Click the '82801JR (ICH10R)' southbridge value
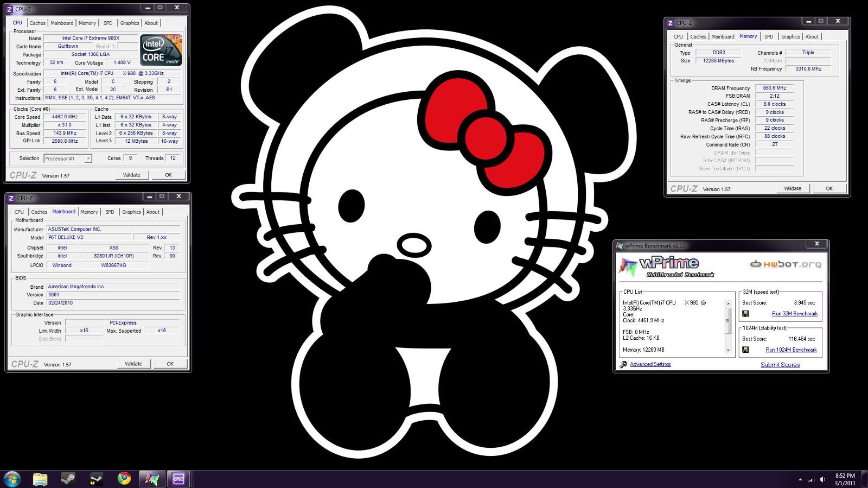Viewport: 868px width, 488px height. tap(113, 256)
